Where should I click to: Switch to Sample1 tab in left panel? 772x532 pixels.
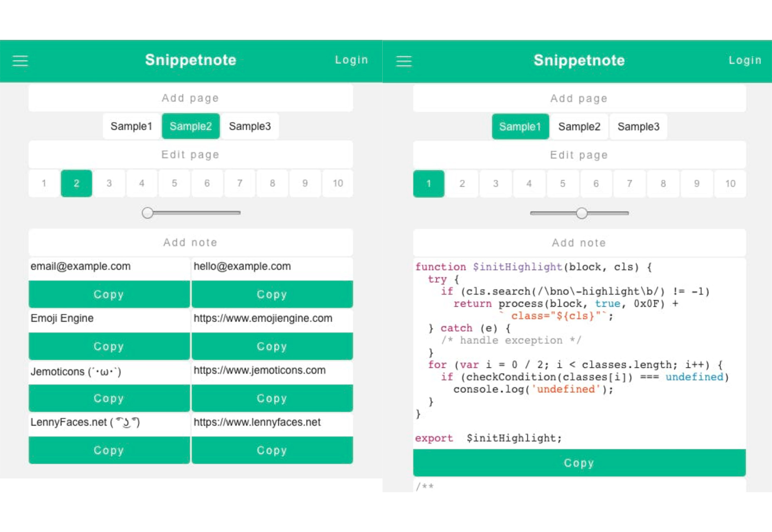[131, 126]
